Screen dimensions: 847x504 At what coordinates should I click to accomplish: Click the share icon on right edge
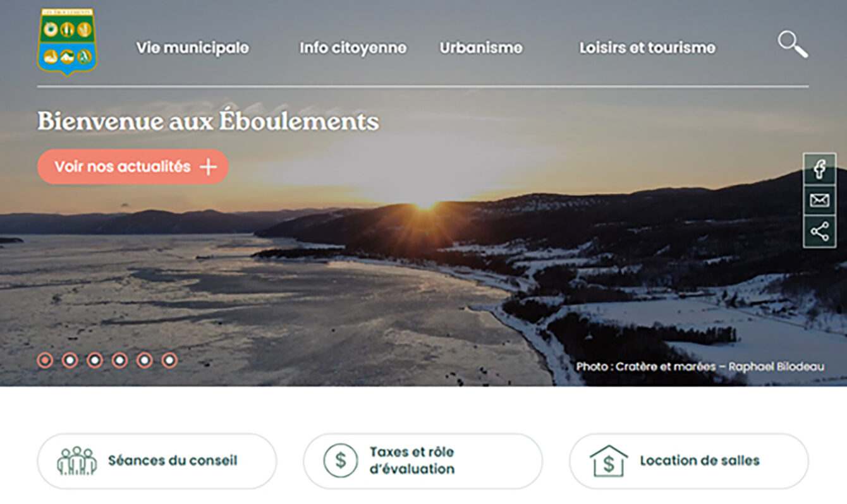point(819,232)
